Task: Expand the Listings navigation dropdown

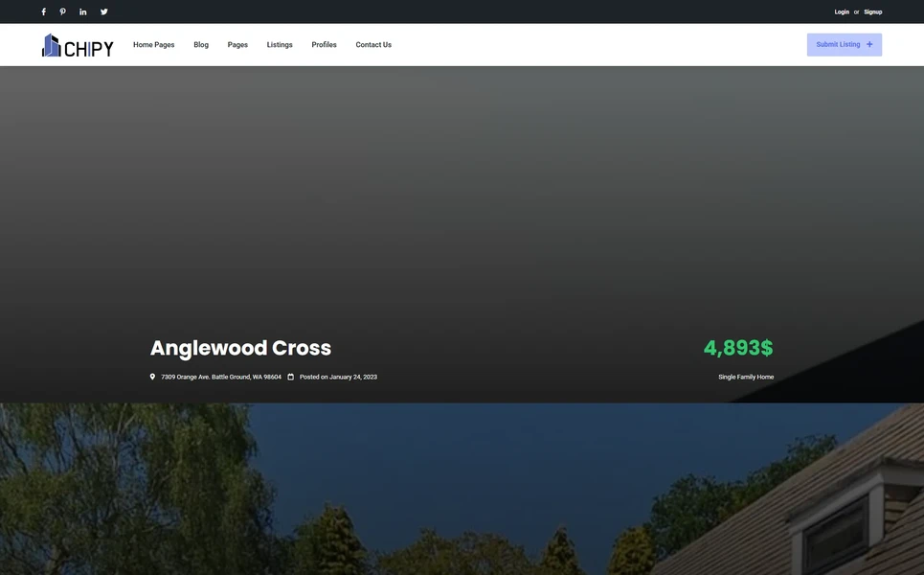Action: (x=279, y=44)
